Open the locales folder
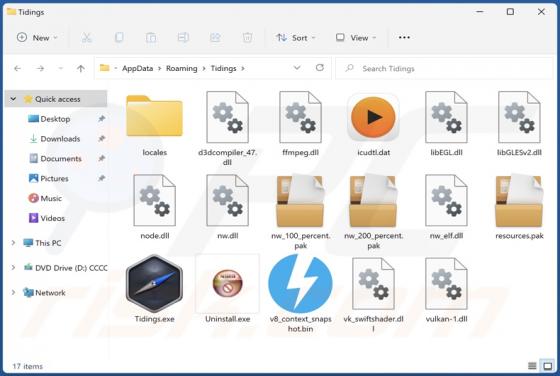 [x=154, y=116]
